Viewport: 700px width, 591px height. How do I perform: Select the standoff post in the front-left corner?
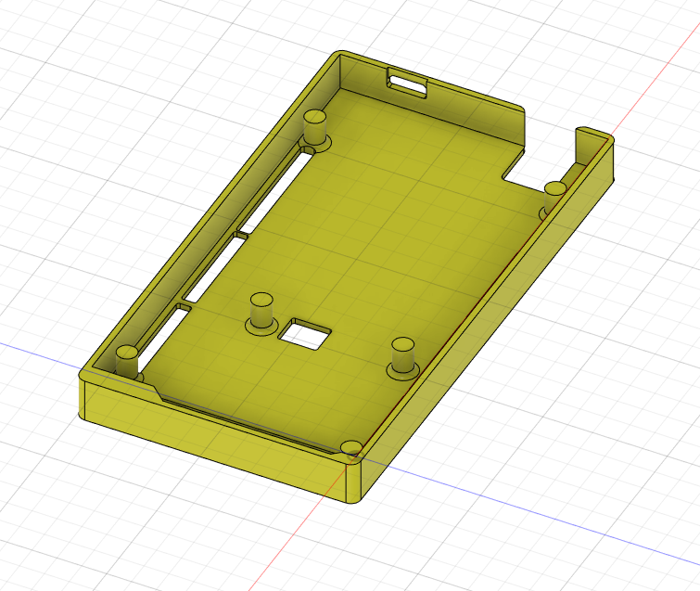(127, 361)
